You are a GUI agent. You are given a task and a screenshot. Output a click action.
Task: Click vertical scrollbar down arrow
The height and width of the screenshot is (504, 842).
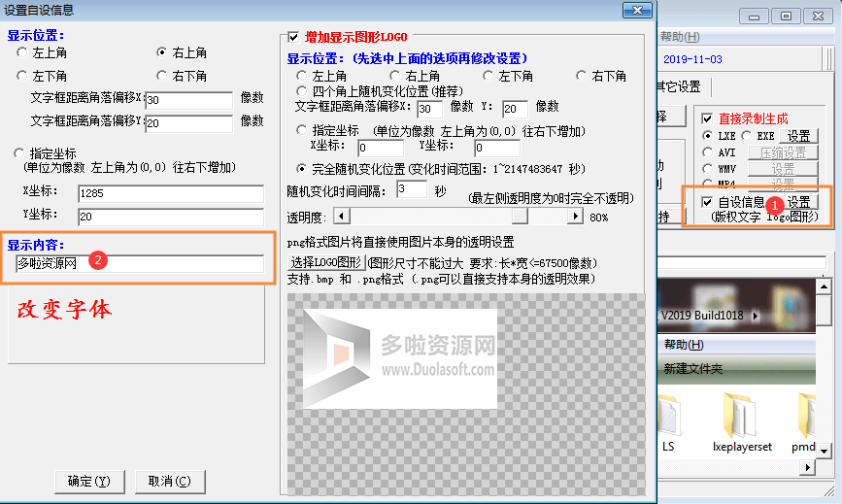click(824, 452)
